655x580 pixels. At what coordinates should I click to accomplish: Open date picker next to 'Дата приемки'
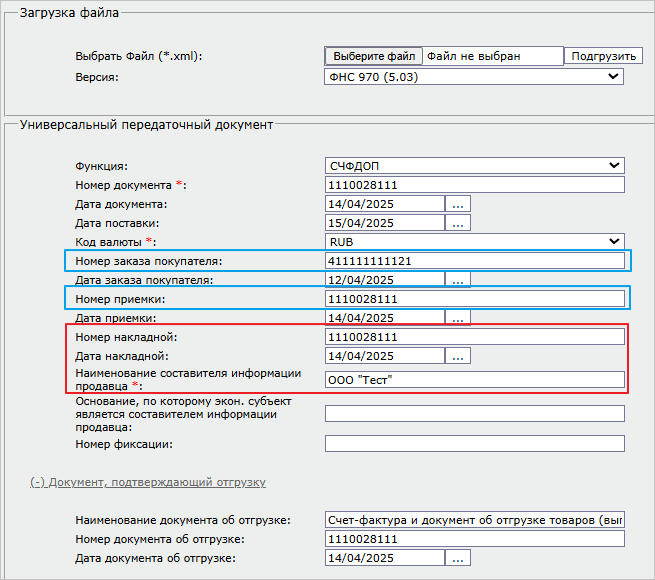[x=458, y=318]
